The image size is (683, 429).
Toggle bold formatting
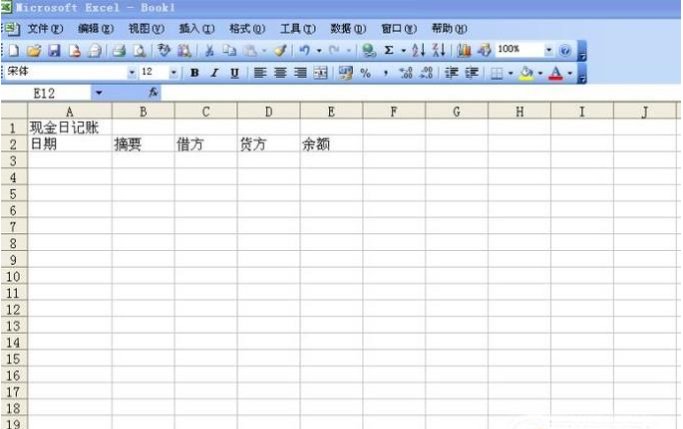195,73
